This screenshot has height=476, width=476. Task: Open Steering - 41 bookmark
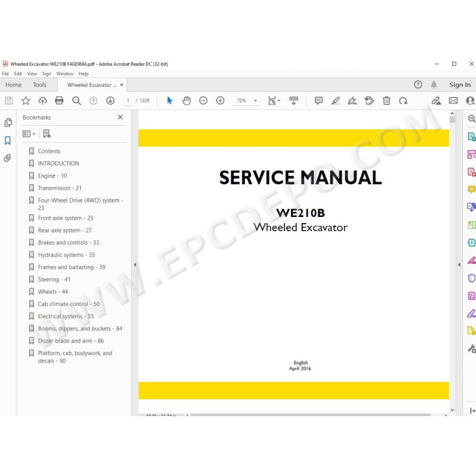coord(54,279)
